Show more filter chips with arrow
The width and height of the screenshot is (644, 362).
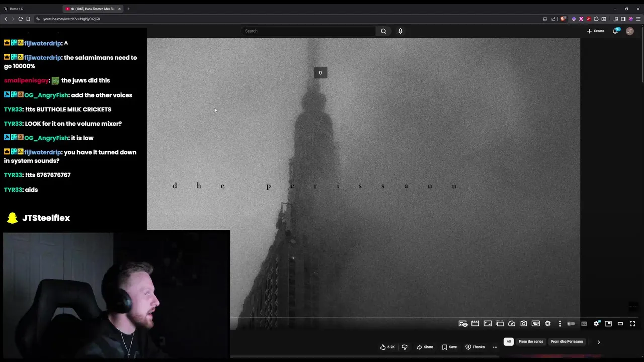point(598,342)
